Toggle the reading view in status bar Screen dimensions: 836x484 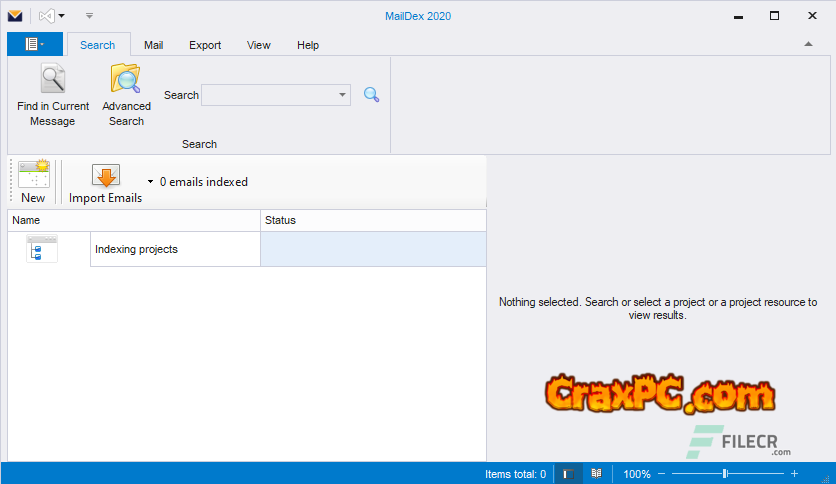click(596, 473)
